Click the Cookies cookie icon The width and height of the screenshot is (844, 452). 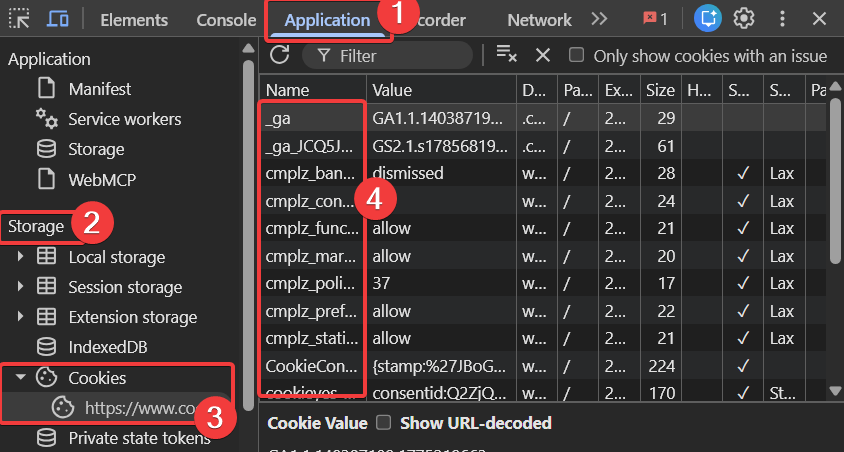(46, 377)
